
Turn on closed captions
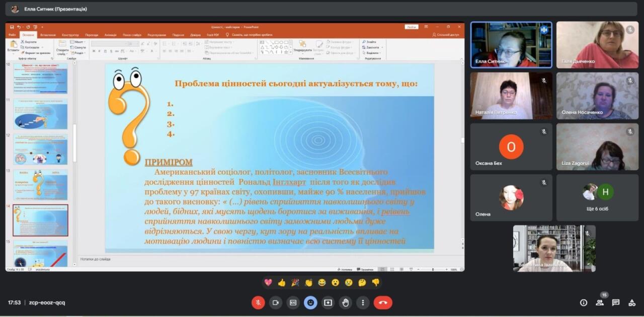(x=293, y=302)
